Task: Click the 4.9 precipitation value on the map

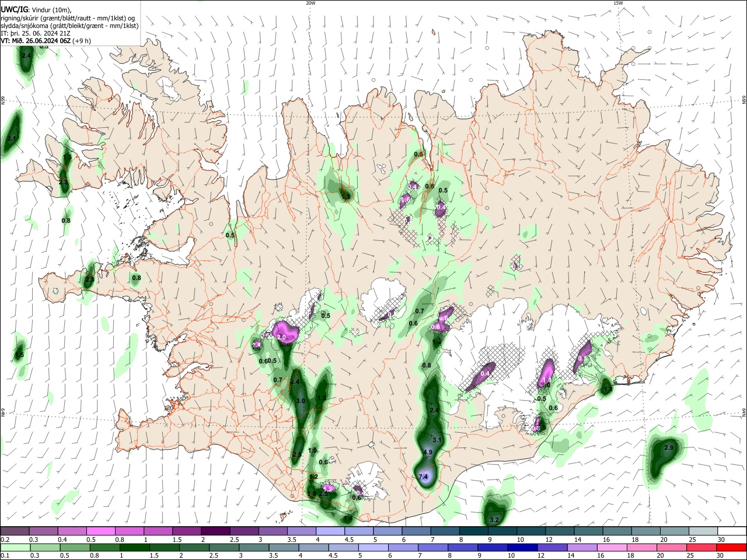Action: pyautogui.click(x=428, y=452)
